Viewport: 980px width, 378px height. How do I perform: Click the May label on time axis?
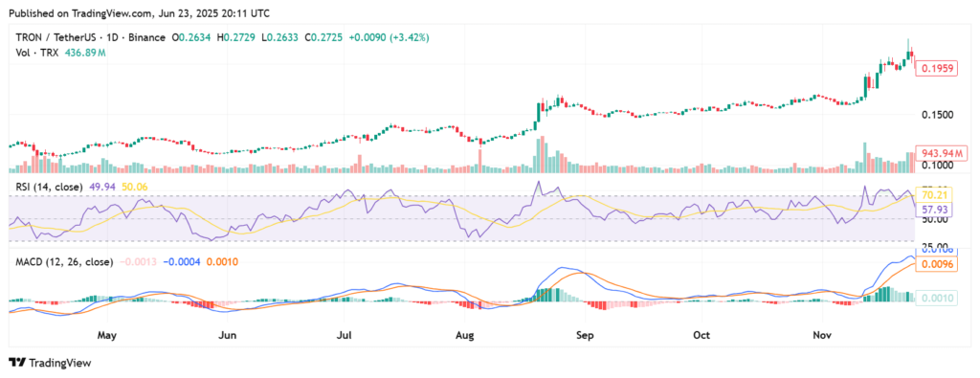[107, 335]
